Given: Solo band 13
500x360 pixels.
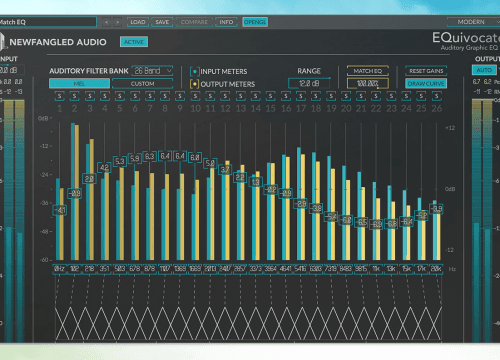Looking at the screenshot, I should 240,96.
